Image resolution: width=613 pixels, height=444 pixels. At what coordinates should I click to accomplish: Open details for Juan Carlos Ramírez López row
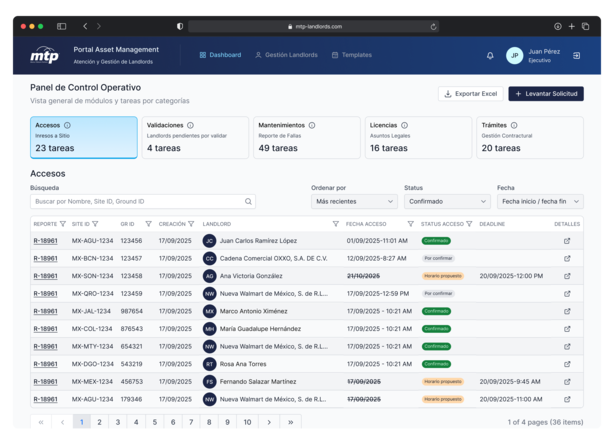pyautogui.click(x=567, y=241)
